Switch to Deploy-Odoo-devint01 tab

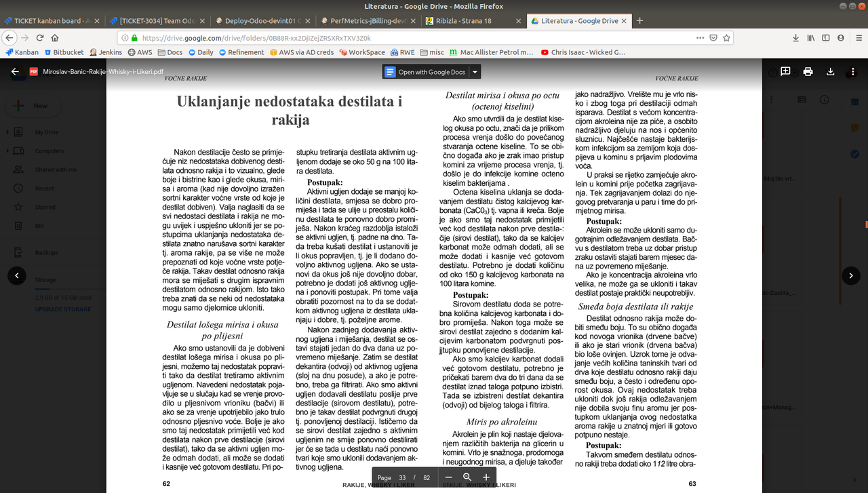[x=263, y=20]
